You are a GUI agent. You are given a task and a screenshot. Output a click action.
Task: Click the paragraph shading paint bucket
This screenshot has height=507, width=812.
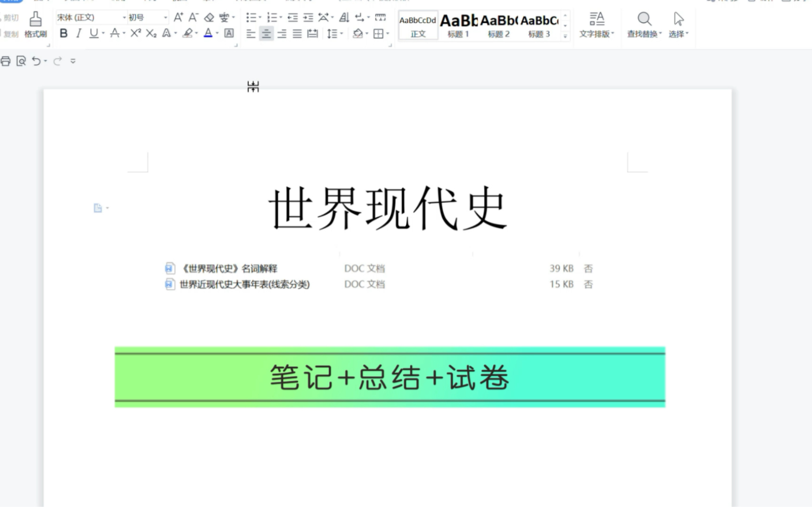[357, 34]
